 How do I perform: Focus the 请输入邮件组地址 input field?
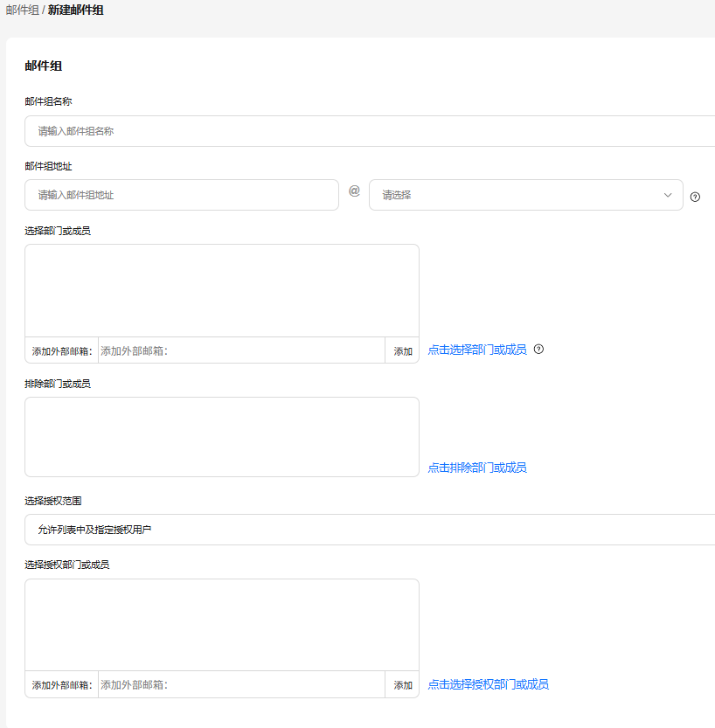pyautogui.click(x=182, y=195)
